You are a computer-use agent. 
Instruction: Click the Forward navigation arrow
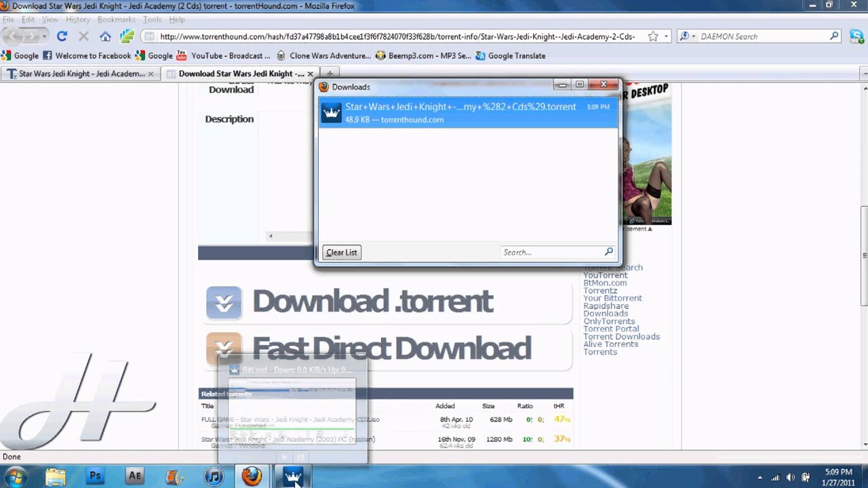31,36
